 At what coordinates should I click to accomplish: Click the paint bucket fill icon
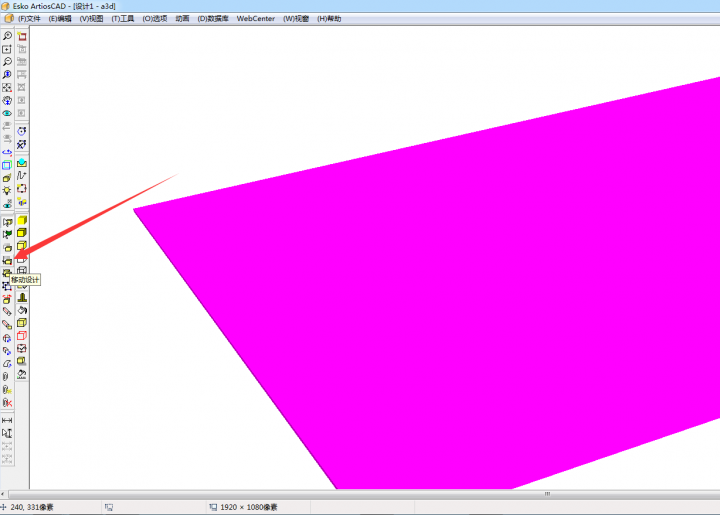click(22, 310)
